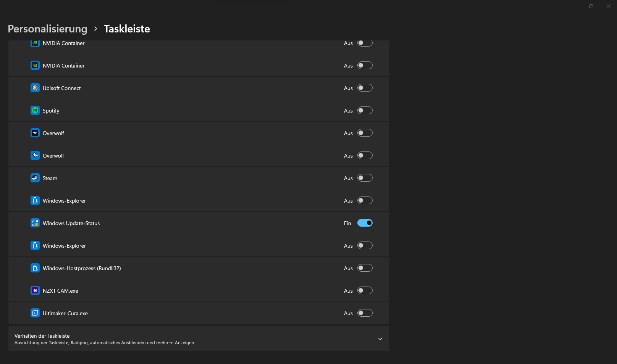Click the Aus status text beside NZXT CAM.exe
617x364 pixels.
coord(348,291)
